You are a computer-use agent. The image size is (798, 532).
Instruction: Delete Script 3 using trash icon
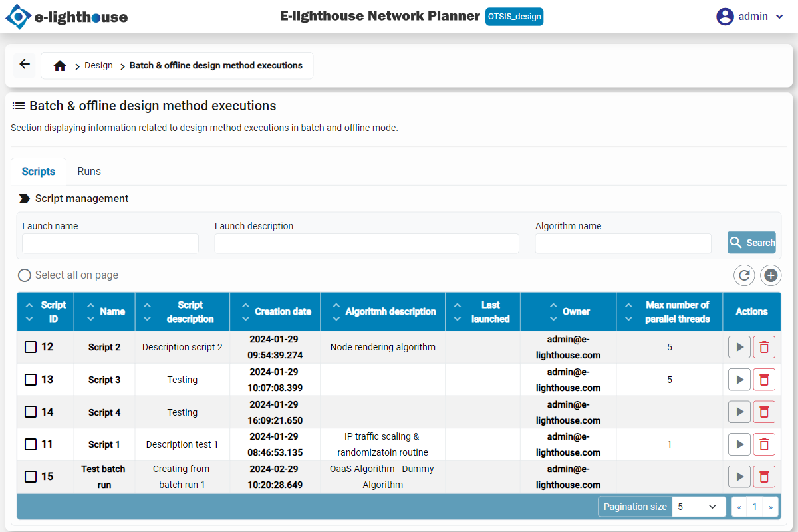click(x=764, y=380)
